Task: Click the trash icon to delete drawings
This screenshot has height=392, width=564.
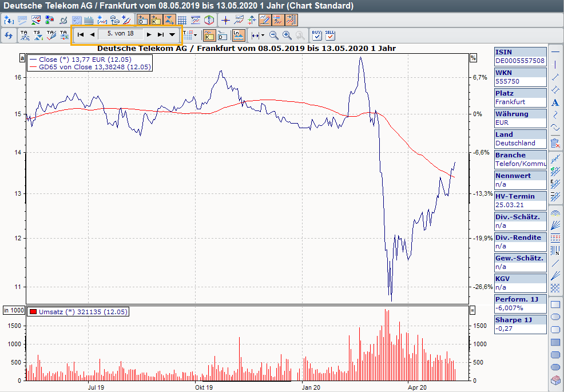Action: (x=555, y=143)
